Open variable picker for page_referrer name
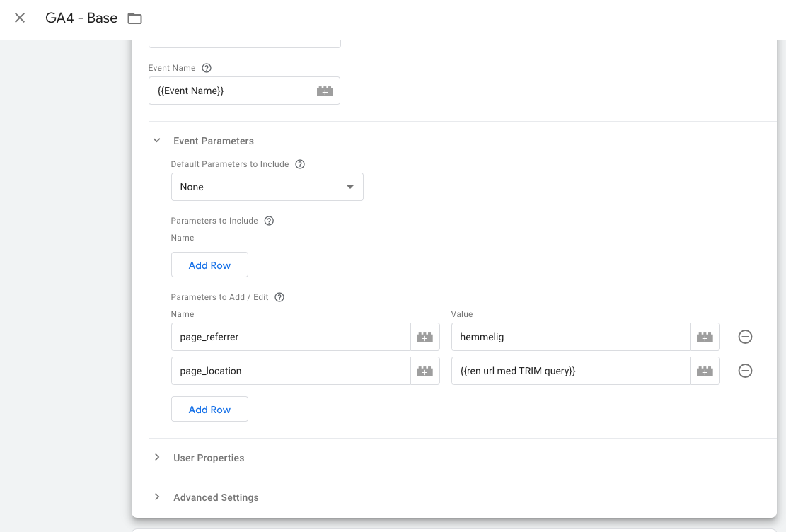786x532 pixels. pyautogui.click(x=424, y=337)
